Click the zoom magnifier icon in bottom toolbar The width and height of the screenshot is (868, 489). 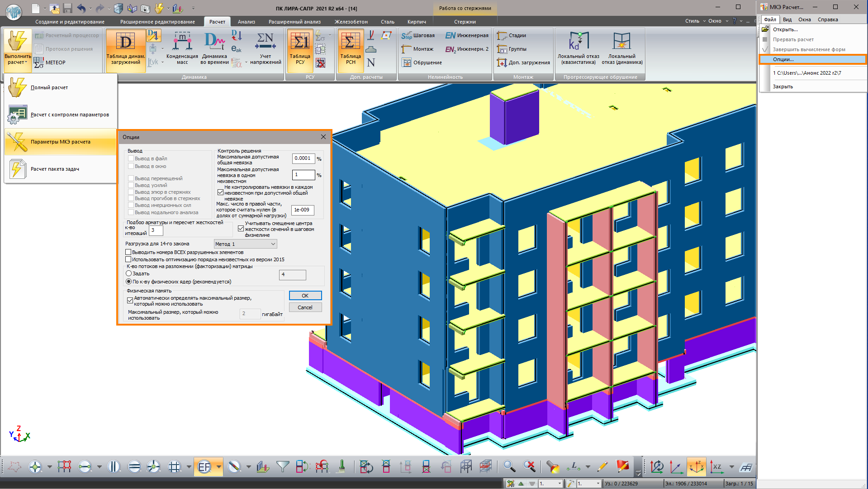pyautogui.click(x=509, y=466)
